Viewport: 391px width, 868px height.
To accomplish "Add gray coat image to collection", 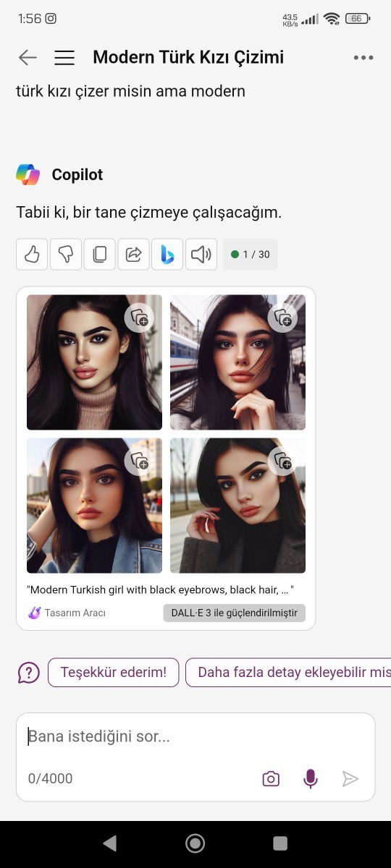I will point(282,461).
